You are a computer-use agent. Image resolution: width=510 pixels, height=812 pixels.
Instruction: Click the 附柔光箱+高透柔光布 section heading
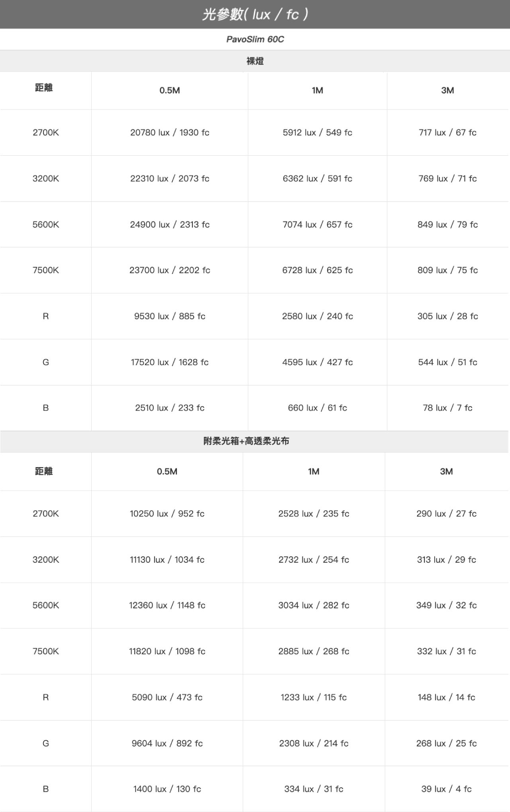point(246,441)
